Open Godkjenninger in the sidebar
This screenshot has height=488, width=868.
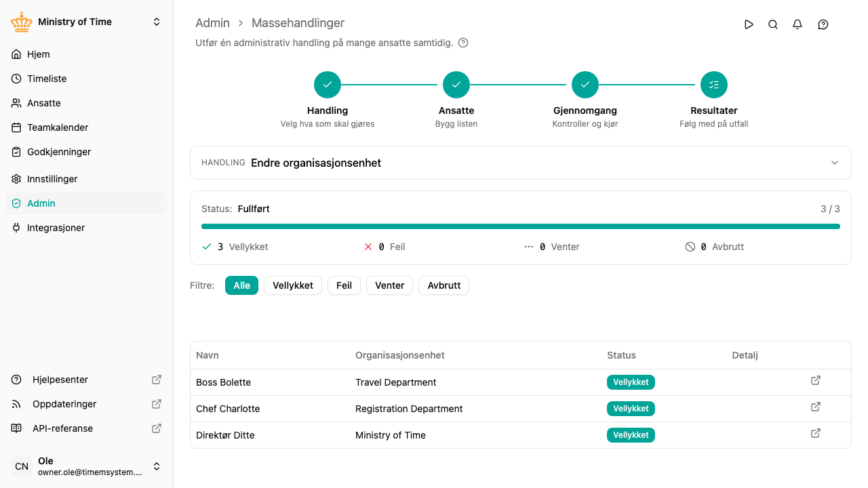86,152
